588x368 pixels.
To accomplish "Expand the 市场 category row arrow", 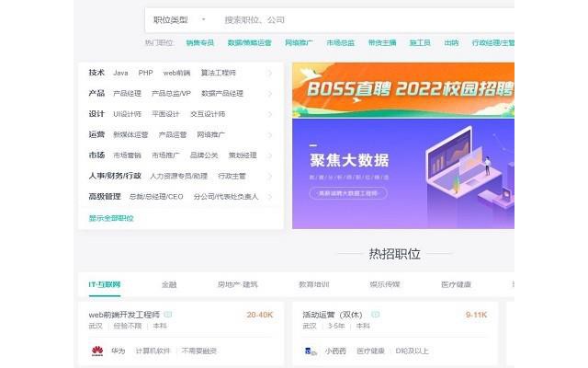I will (269, 155).
